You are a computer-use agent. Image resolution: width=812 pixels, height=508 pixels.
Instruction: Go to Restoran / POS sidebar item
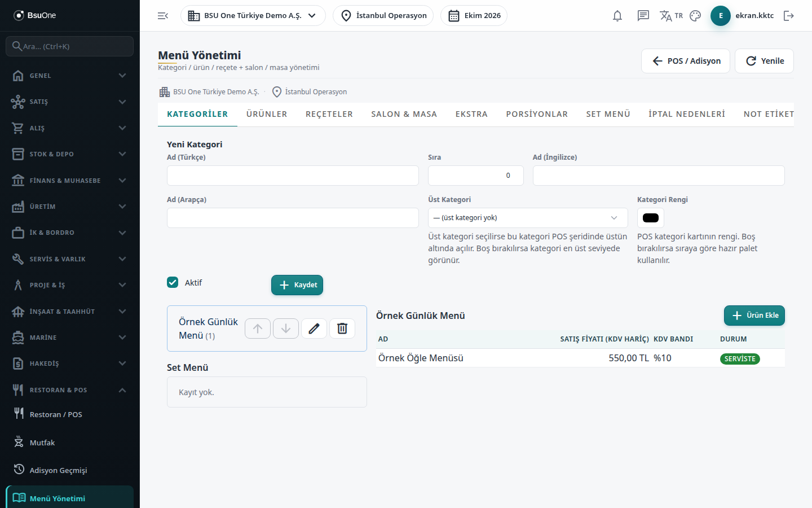point(70,414)
